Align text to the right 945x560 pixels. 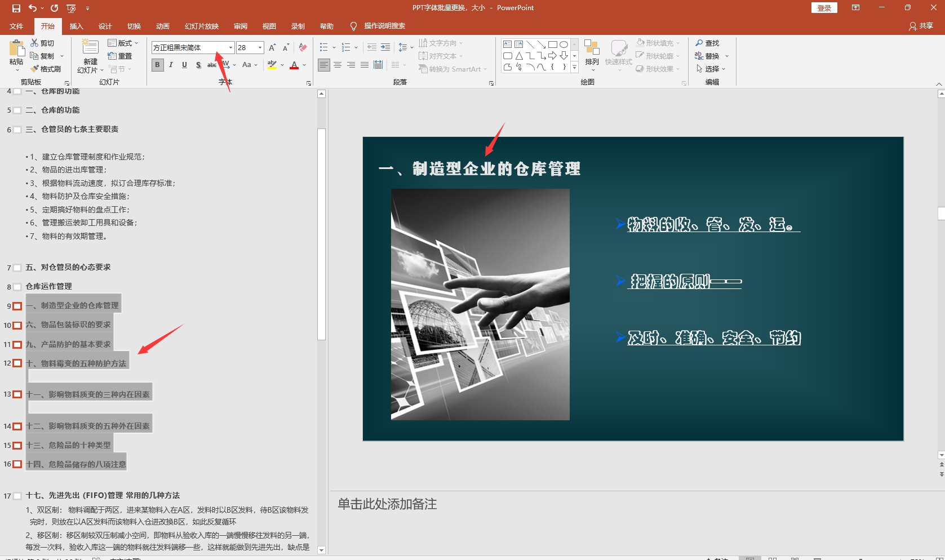tap(351, 65)
